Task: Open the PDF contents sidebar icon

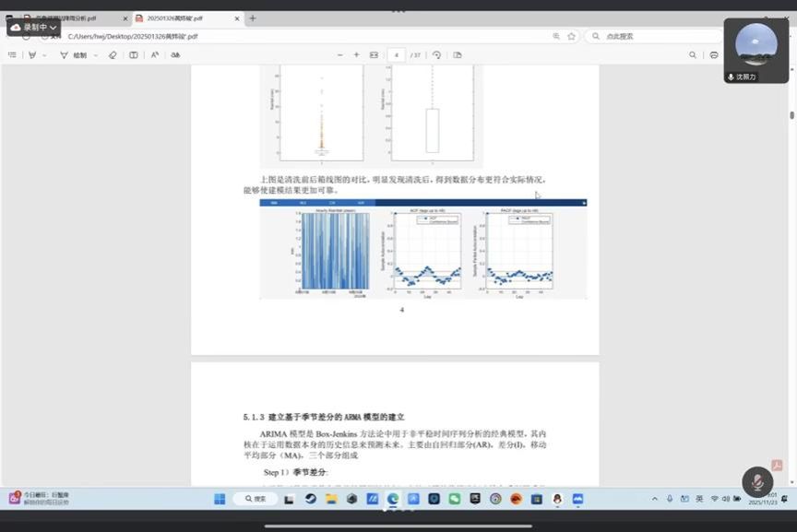Action: [x=12, y=55]
